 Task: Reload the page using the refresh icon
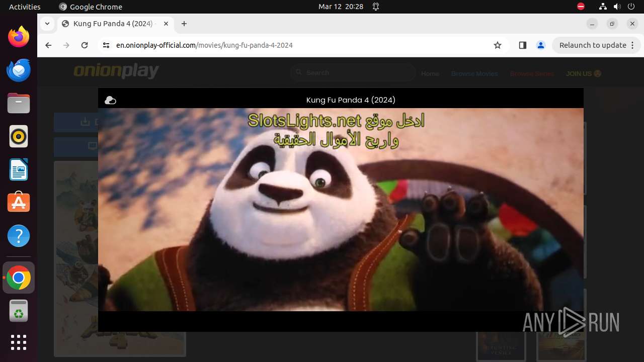[85, 45]
